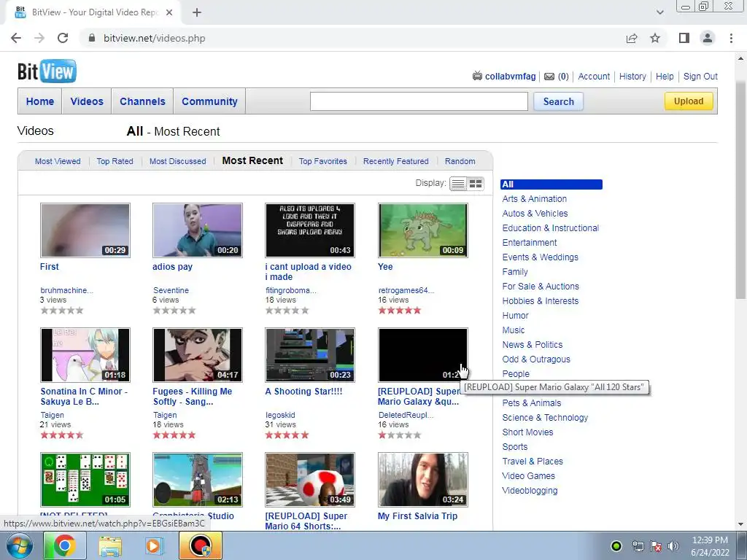The height and width of the screenshot is (560, 747).
Task: Rate the 'First' video stars
Action: tap(62, 311)
